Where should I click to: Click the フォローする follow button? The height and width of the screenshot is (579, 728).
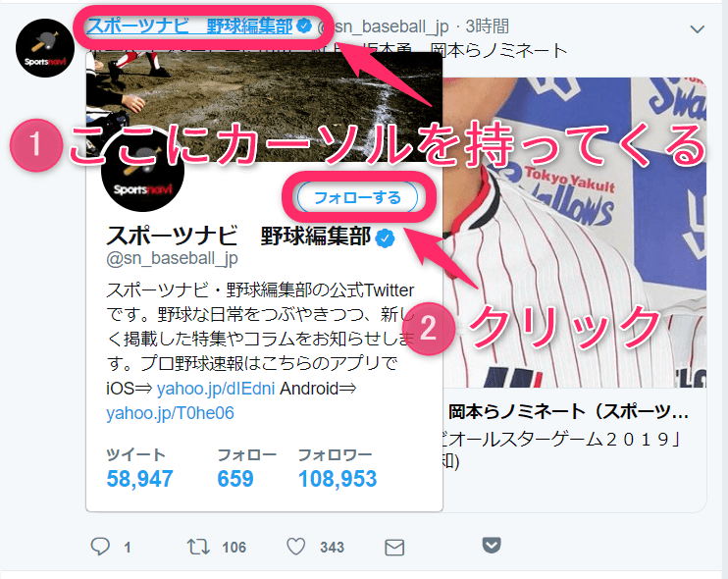coord(357,198)
